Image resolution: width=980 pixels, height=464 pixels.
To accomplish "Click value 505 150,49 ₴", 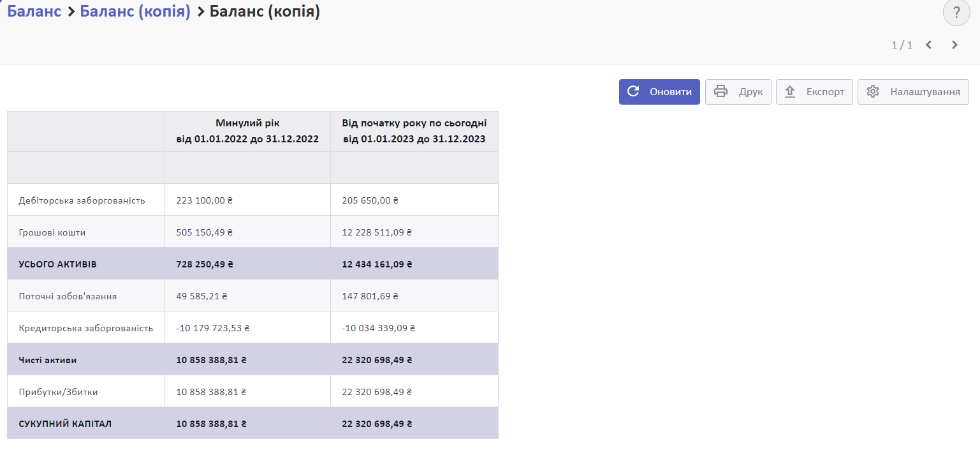I will pyautogui.click(x=205, y=232).
